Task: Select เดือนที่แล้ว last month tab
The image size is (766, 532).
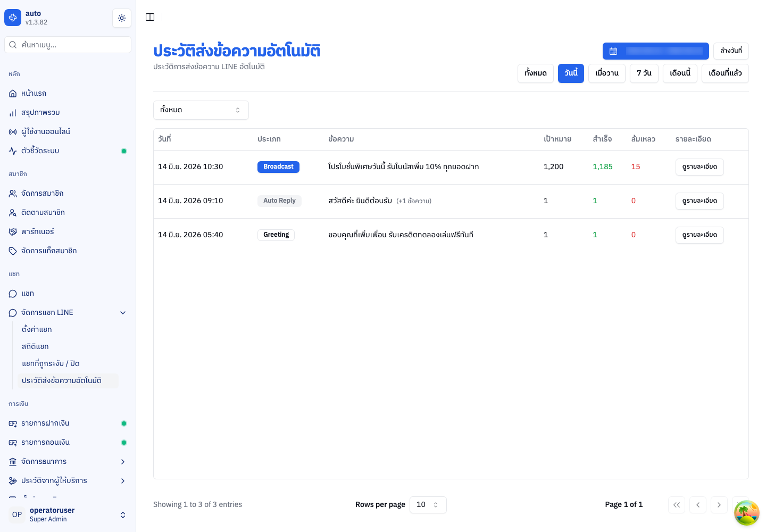Action: pos(725,73)
